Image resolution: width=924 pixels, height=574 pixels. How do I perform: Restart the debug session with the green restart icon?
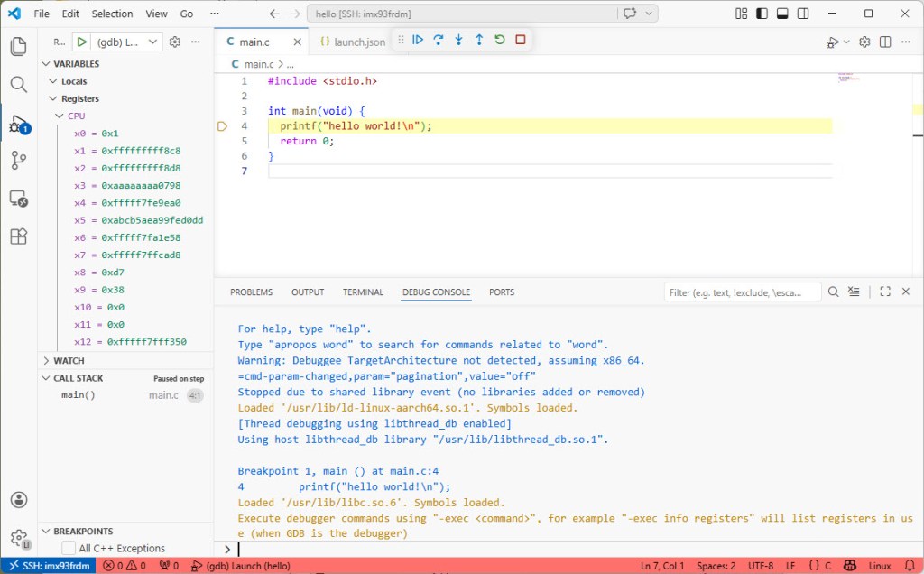[500, 40]
